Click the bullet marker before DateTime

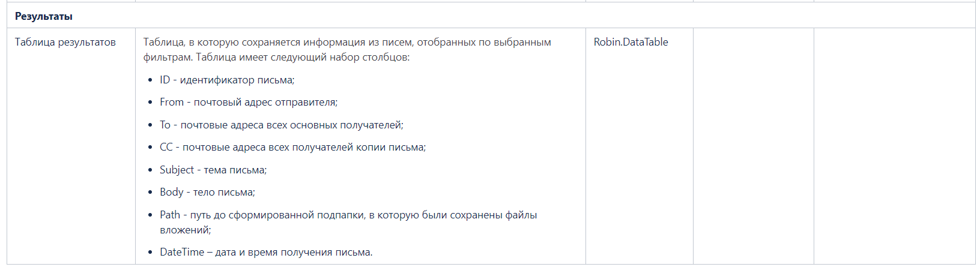click(150, 253)
